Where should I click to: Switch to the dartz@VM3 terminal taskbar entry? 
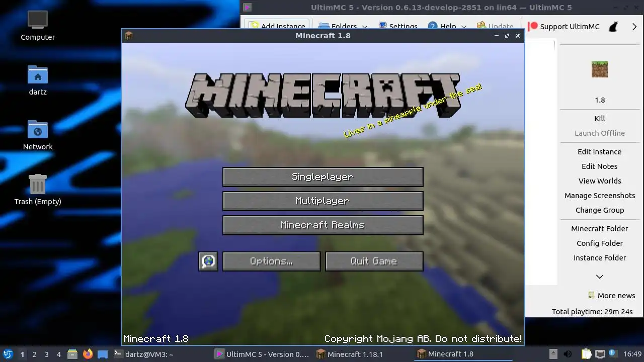coord(161,354)
